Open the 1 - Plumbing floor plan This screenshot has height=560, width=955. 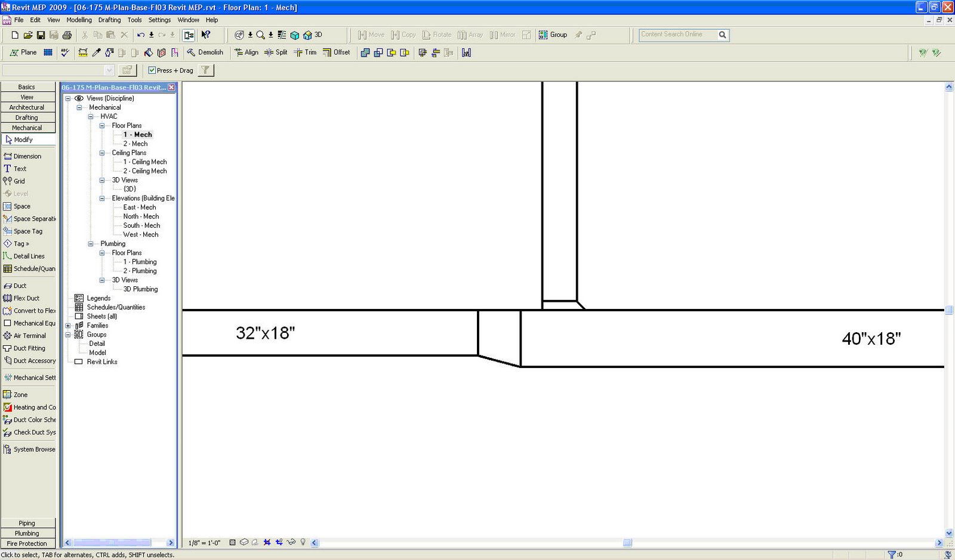140,262
